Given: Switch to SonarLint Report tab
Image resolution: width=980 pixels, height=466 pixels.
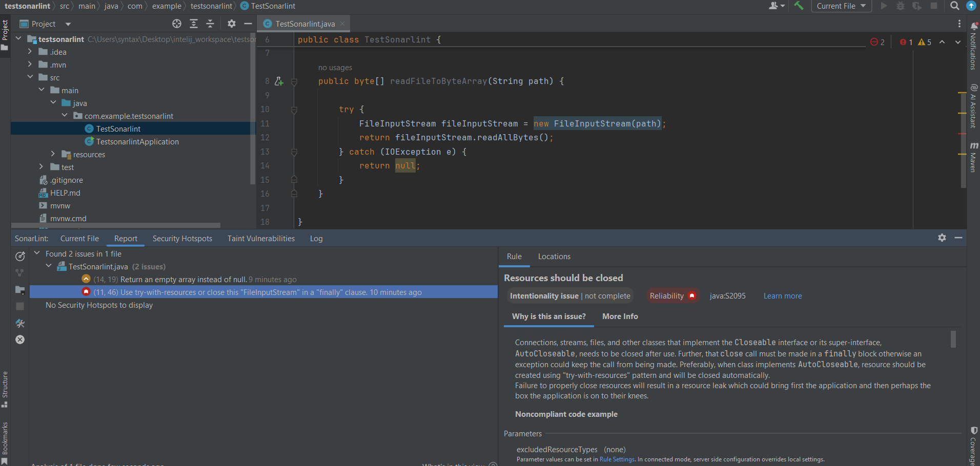Looking at the screenshot, I should (x=126, y=239).
